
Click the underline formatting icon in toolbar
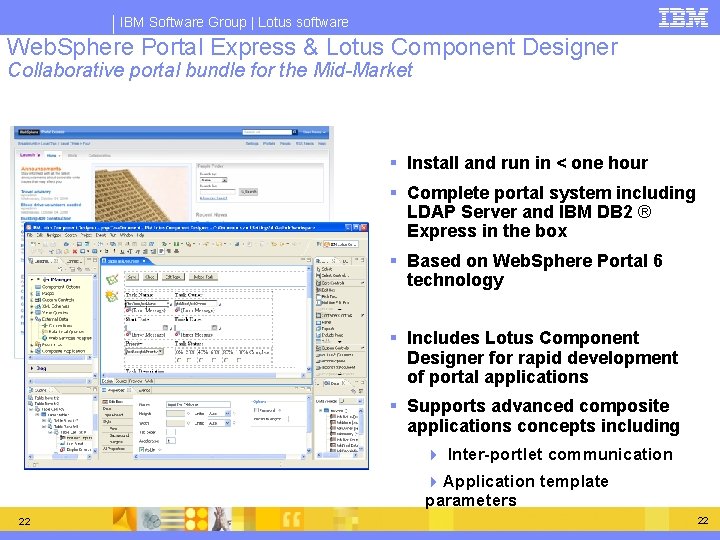tap(122, 252)
